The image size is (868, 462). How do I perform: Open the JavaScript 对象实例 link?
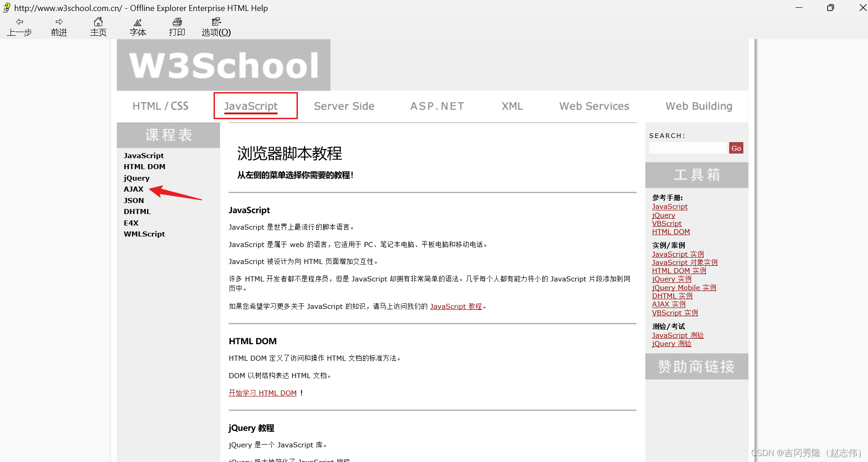coord(685,263)
